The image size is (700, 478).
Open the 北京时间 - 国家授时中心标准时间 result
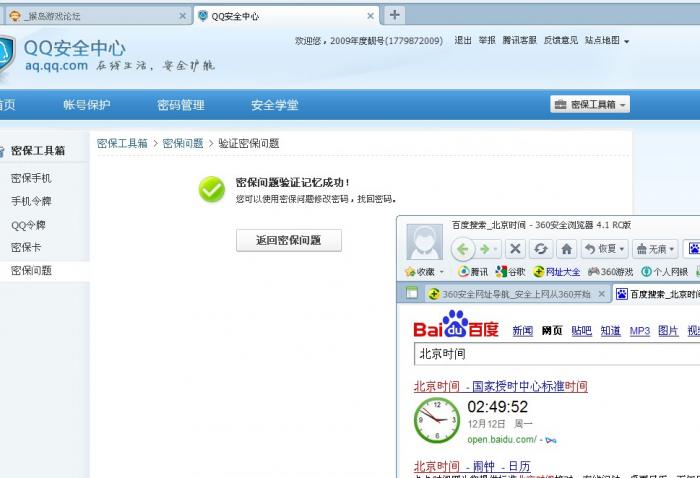500,386
